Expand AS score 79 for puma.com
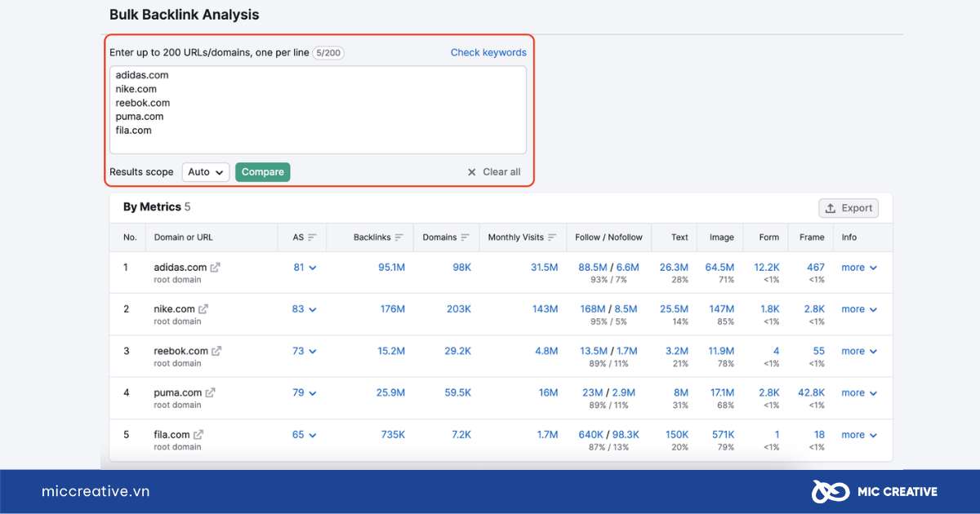This screenshot has width=980, height=514. pos(305,392)
